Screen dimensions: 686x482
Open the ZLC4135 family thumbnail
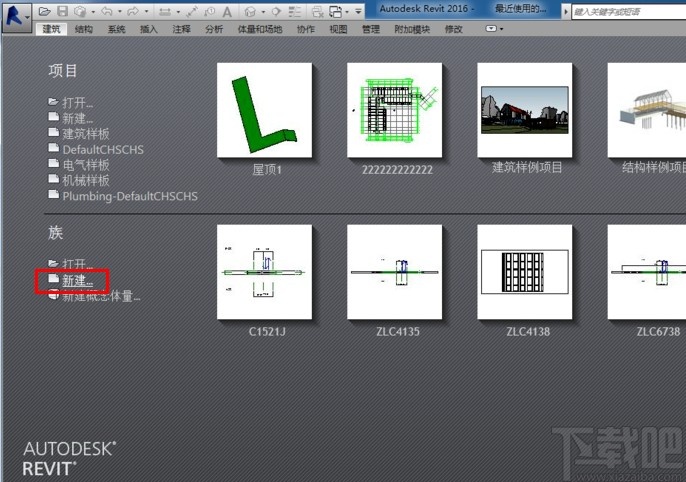[395, 272]
